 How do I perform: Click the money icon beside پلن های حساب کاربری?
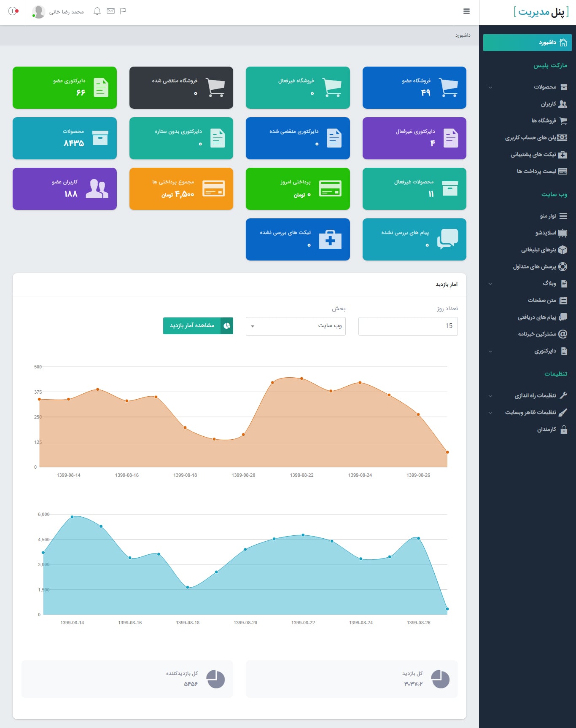coord(562,137)
